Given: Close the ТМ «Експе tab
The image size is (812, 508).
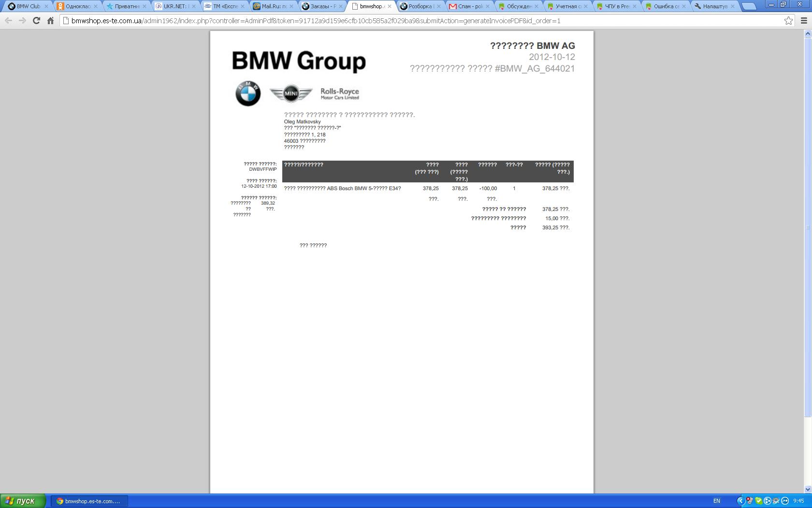Looking at the screenshot, I should pyautogui.click(x=242, y=6).
